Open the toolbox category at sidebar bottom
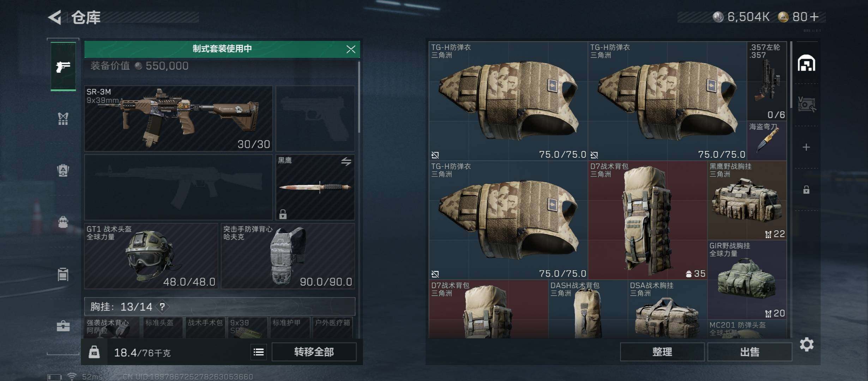Viewport: 868px width, 381px height. 63,326
